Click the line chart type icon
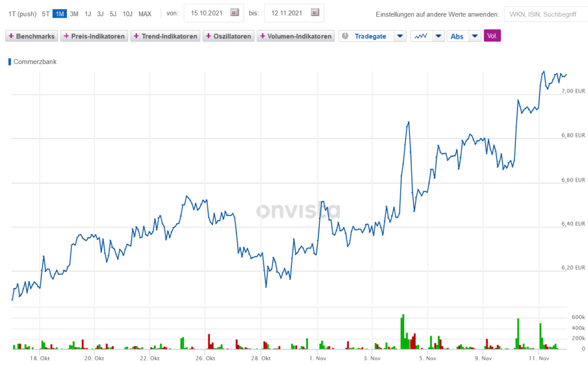The height and width of the screenshot is (365, 588). tap(421, 36)
